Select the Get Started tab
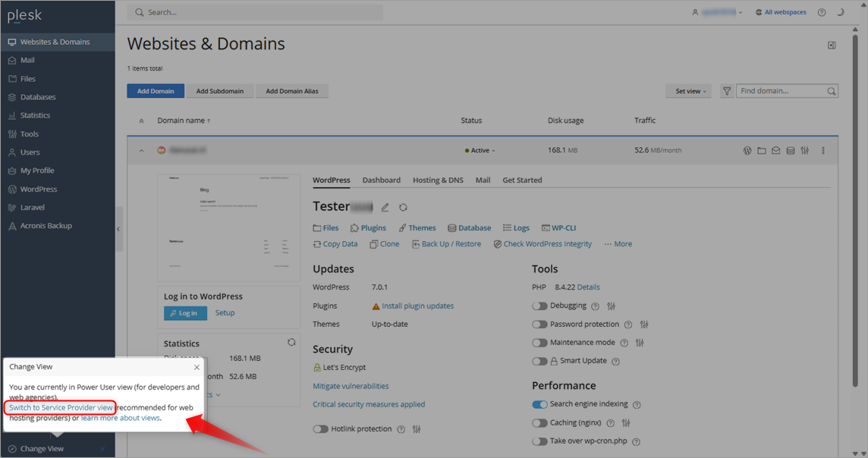The height and width of the screenshot is (458, 868). point(522,180)
